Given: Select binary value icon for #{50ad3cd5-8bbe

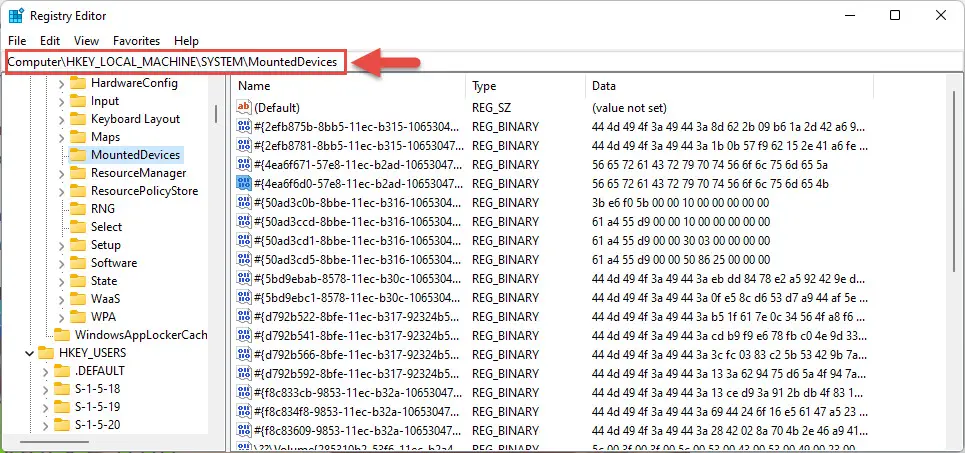Looking at the screenshot, I should pos(244,259).
